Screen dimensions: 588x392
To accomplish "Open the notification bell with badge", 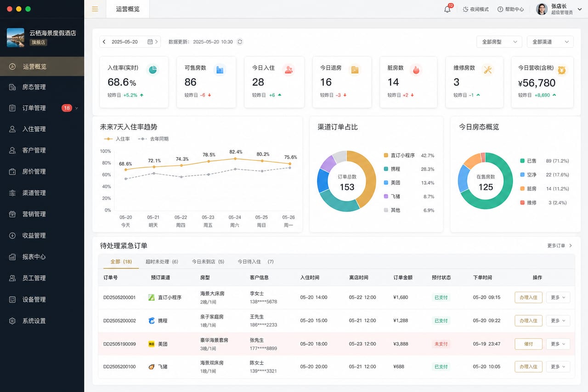I will [447, 9].
